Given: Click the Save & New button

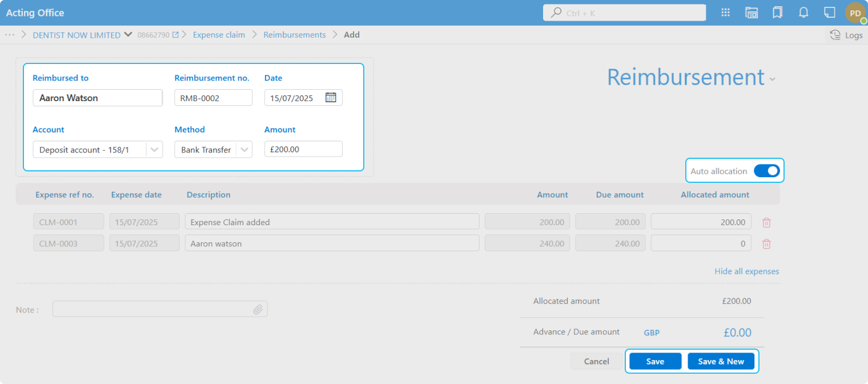Looking at the screenshot, I should [721, 361].
